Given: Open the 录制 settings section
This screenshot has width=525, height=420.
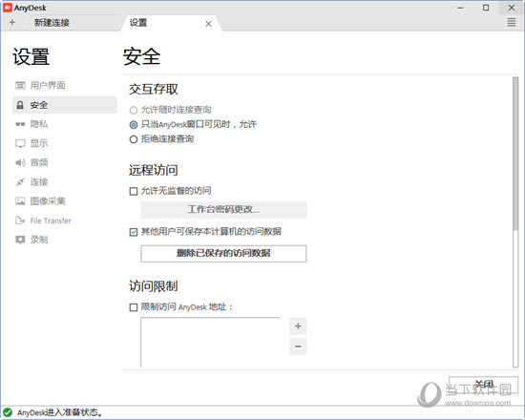Looking at the screenshot, I should [65, 240].
